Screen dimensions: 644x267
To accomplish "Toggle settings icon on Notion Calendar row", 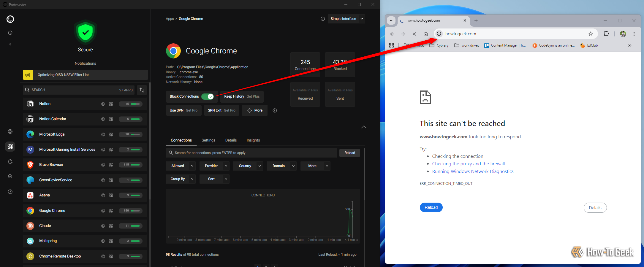I will click(x=111, y=119).
